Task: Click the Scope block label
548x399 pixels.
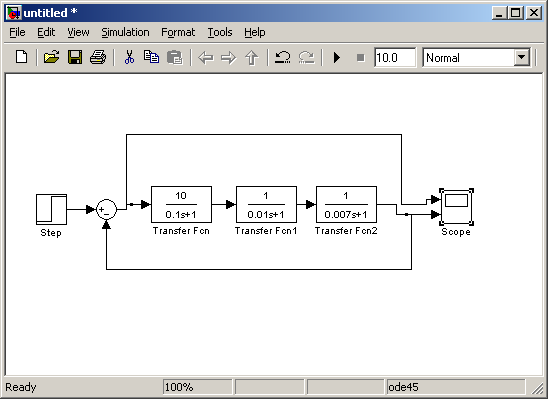Action: pos(456,232)
